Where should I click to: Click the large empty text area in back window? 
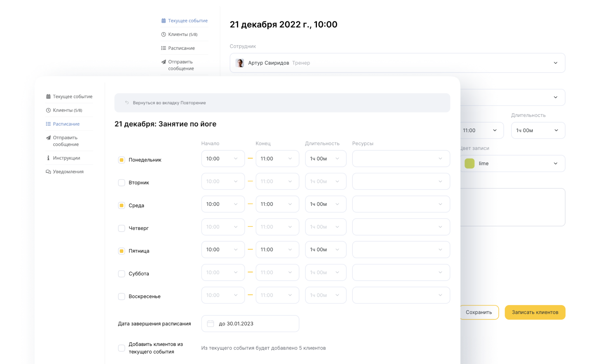[513, 207]
